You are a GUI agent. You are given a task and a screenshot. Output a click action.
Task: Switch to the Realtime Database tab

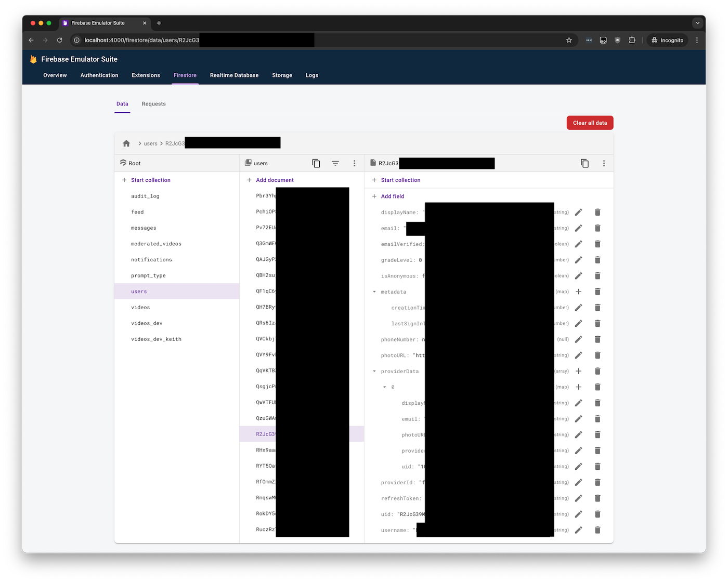click(x=234, y=75)
